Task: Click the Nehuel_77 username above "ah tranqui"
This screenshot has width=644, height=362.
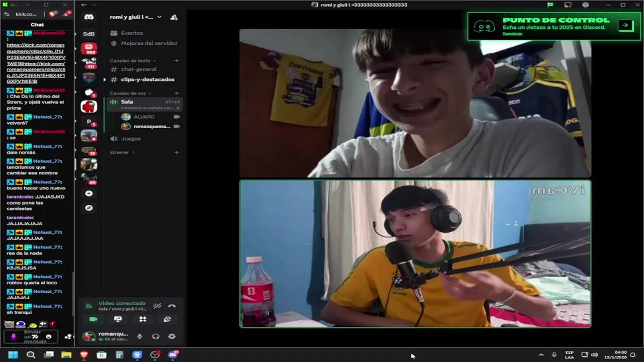Action: 47,306
